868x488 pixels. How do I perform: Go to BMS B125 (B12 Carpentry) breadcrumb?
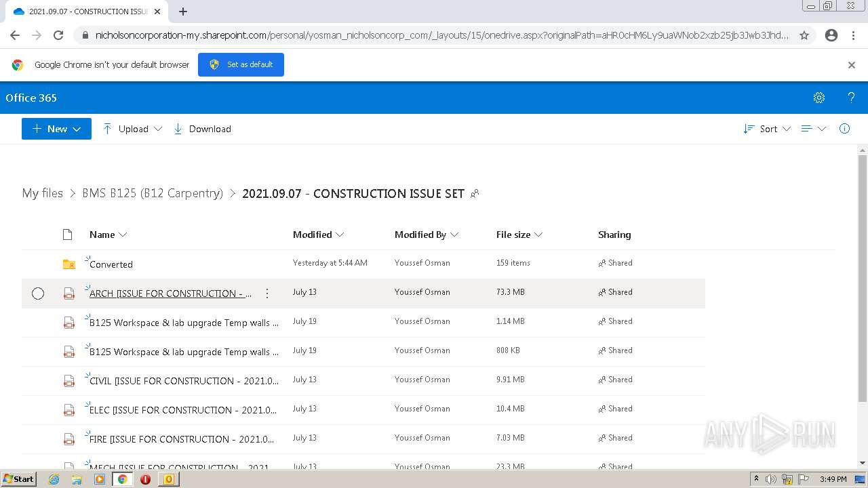tap(153, 193)
